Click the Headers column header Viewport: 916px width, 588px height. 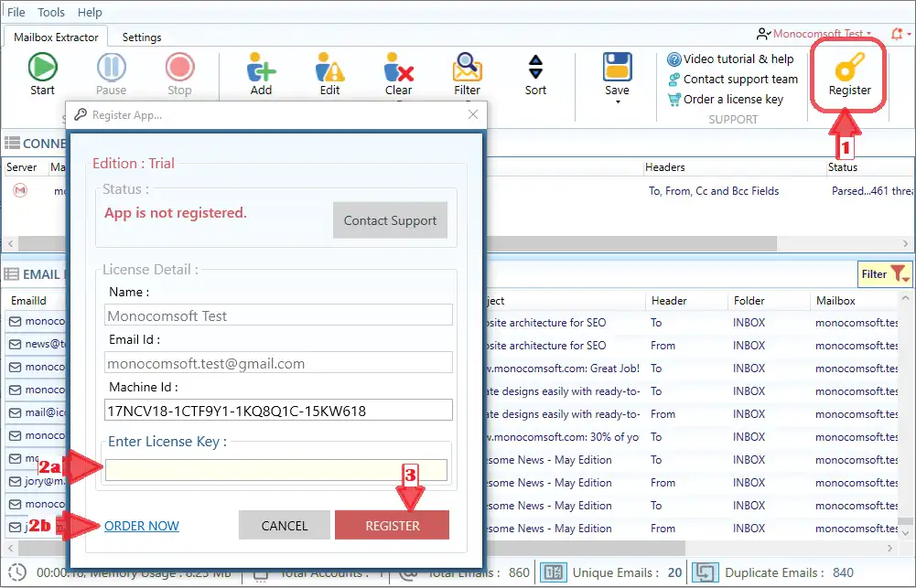coord(664,167)
